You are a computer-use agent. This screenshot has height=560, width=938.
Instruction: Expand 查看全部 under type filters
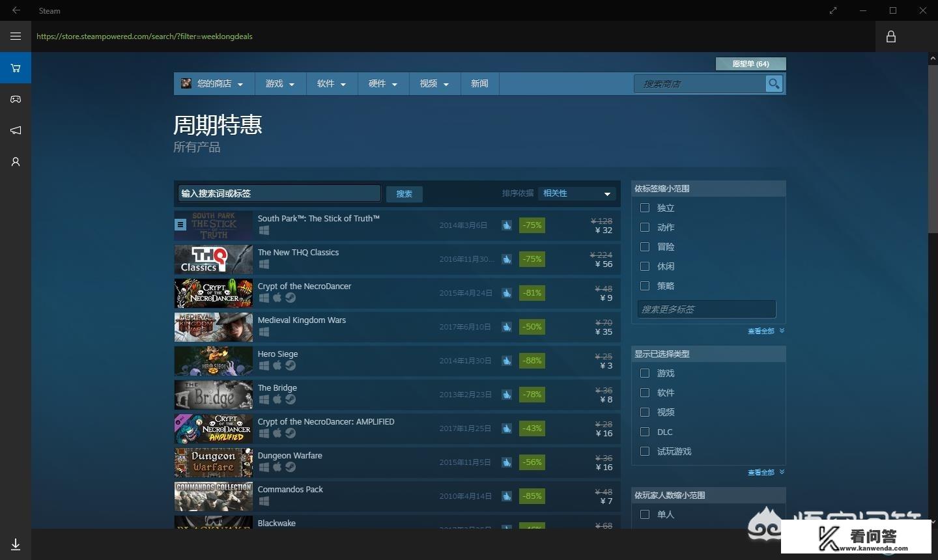pyautogui.click(x=766, y=472)
